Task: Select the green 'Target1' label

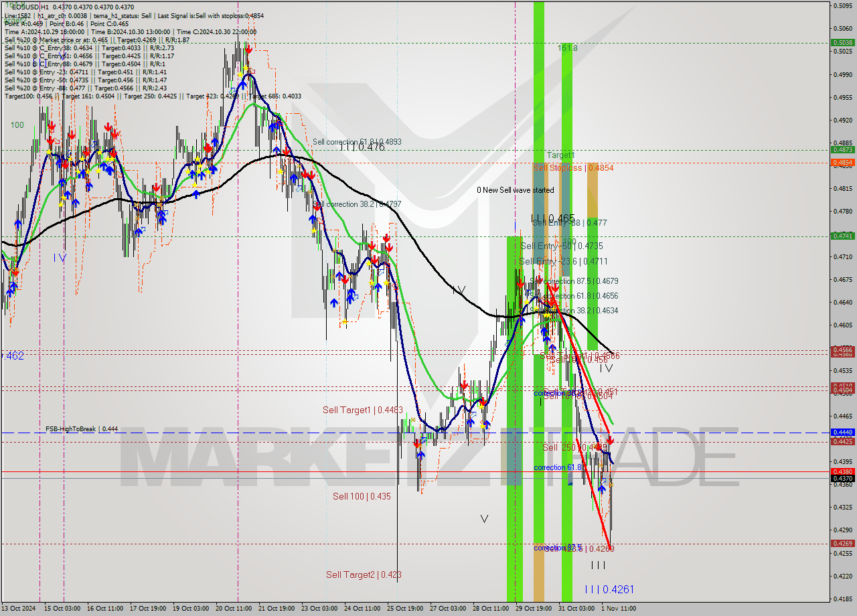Action: [x=560, y=155]
